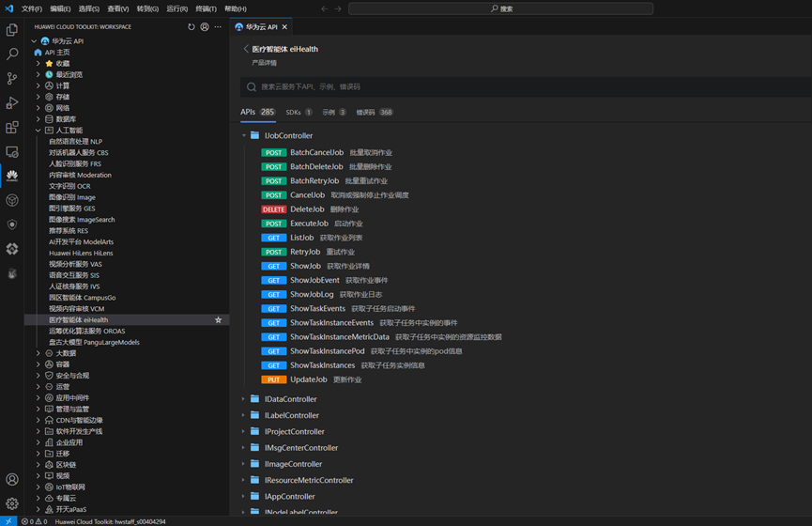This screenshot has width=812, height=526.
Task: Click the navigate forward arrow in title bar
Action: pos(338,8)
